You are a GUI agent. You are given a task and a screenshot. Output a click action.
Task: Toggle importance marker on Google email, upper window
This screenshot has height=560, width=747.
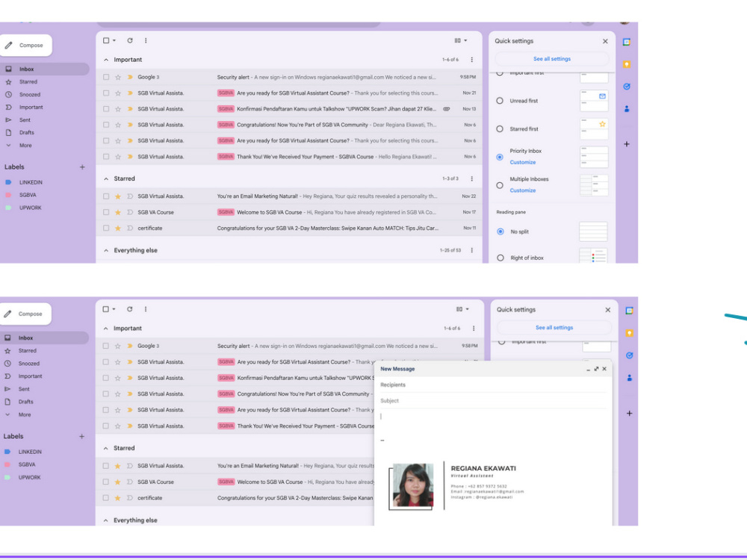click(x=129, y=77)
